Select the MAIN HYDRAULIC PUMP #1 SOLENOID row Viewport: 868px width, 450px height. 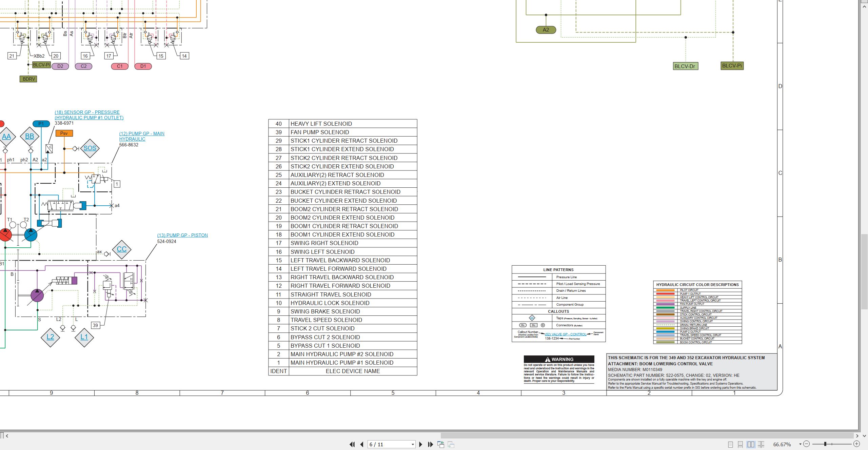coord(343,363)
